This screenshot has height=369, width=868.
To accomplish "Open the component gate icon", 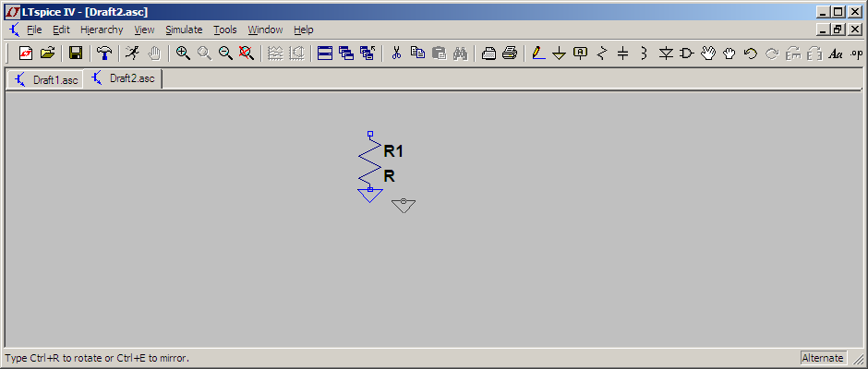I will pos(686,54).
